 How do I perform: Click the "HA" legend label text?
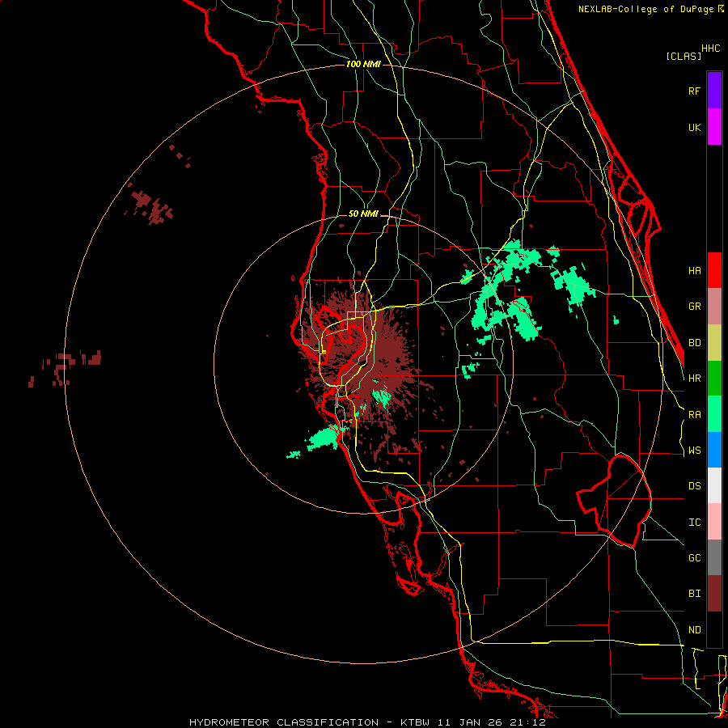tap(694, 270)
